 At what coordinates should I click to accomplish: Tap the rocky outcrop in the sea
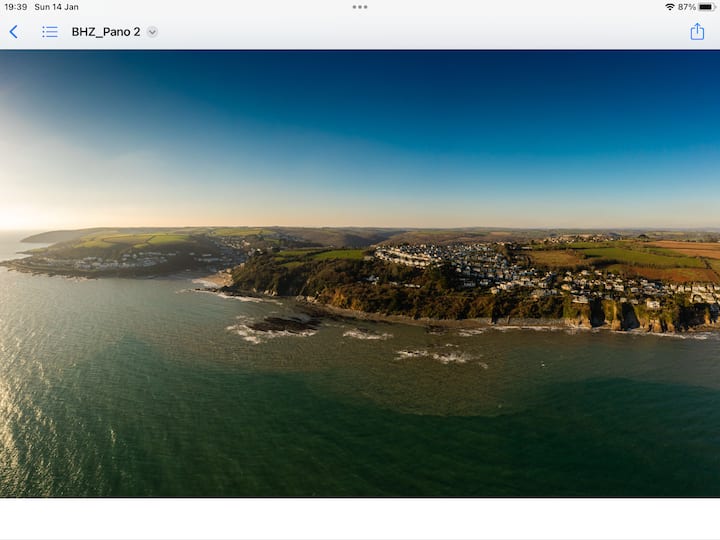(x=283, y=324)
